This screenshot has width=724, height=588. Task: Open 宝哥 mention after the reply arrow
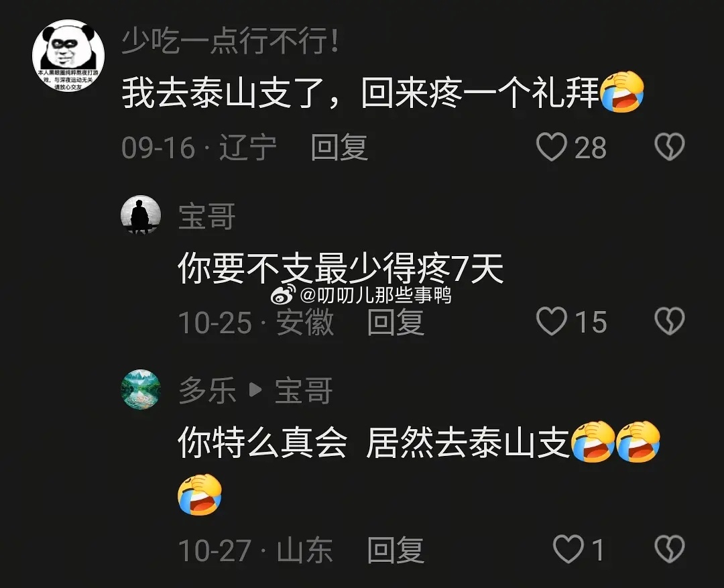click(304, 390)
